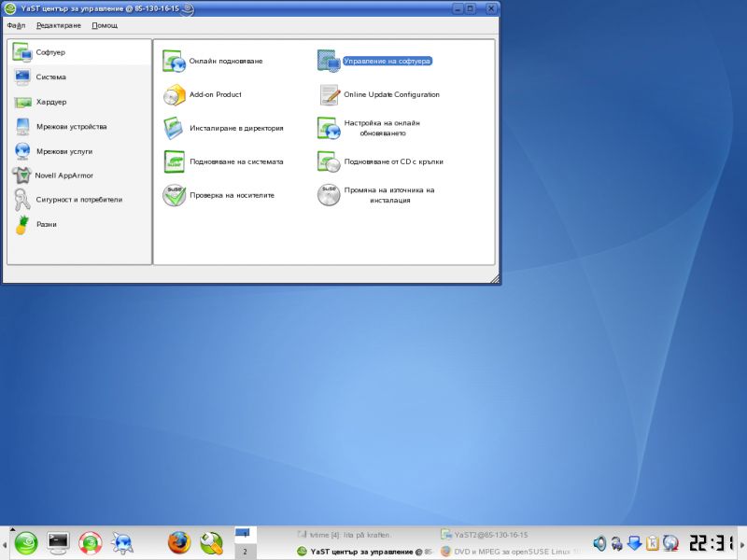The image size is (747, 560).
Task: Select the Разни pineapple category
Action: (x=79, y=225)
